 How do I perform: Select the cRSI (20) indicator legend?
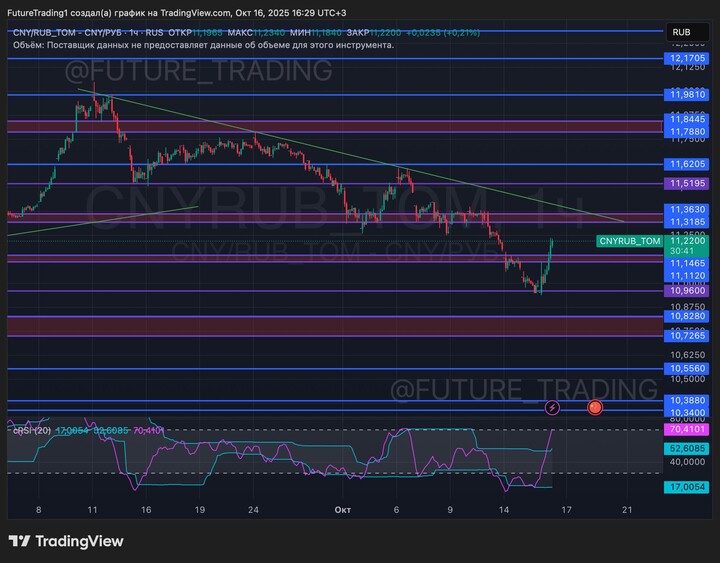[x=30, y=430]
